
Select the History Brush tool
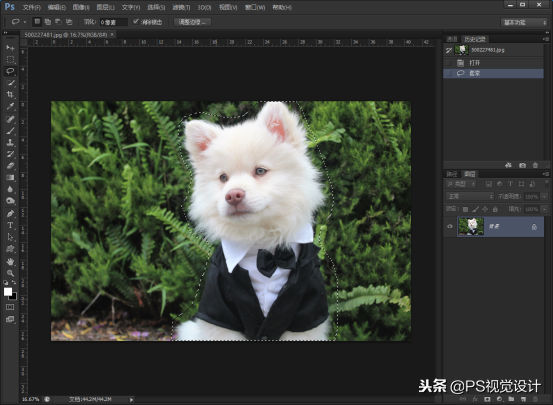coord(10,154)
